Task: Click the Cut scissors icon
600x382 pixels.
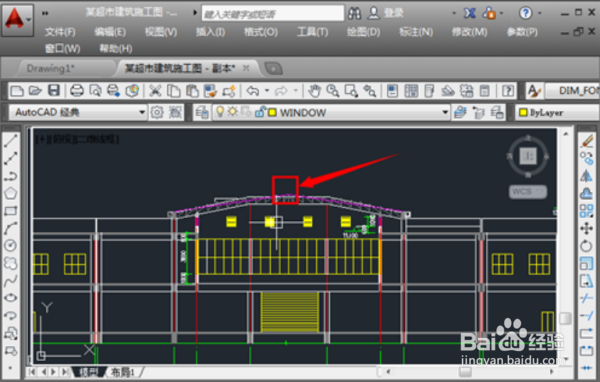Action: [x=155, y=91]
